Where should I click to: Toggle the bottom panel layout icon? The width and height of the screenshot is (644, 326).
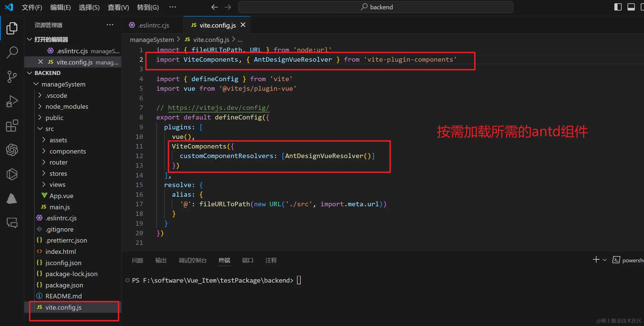[x=631, y=7]
